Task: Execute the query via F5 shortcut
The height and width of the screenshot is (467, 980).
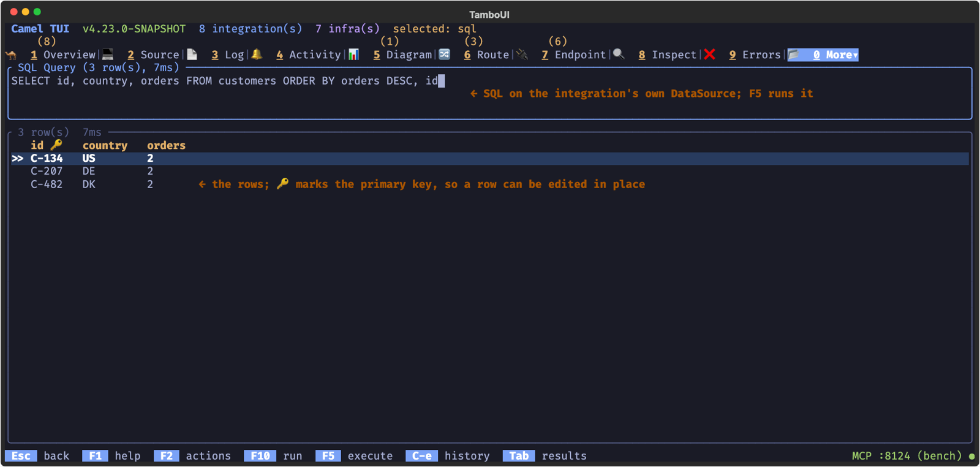Action: point(354,456)
